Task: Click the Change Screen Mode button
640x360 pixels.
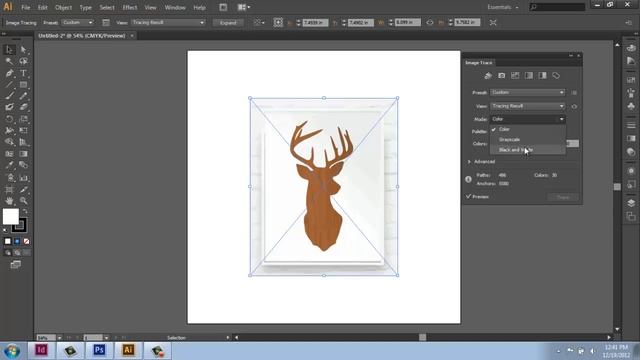Action: tap(16, 264)
